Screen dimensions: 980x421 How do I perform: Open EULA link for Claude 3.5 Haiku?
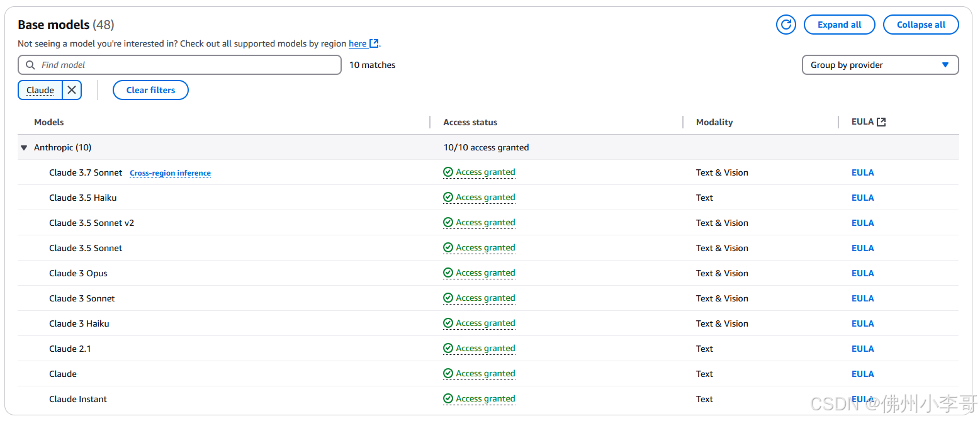tap(862, 198)
